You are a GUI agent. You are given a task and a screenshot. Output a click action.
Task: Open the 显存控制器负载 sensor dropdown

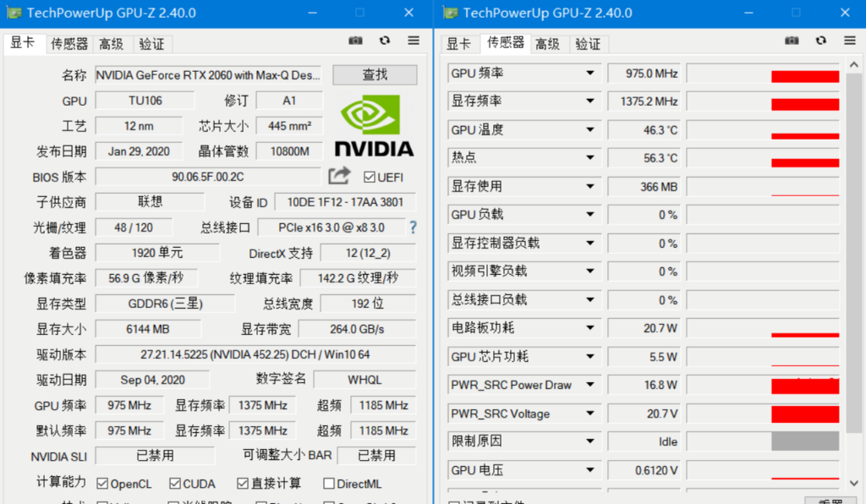pos(589,243)
